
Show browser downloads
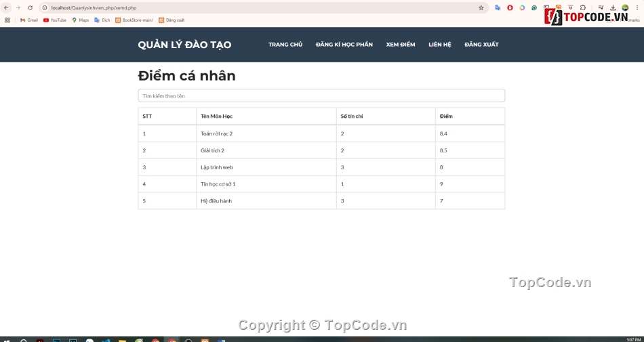613,7
